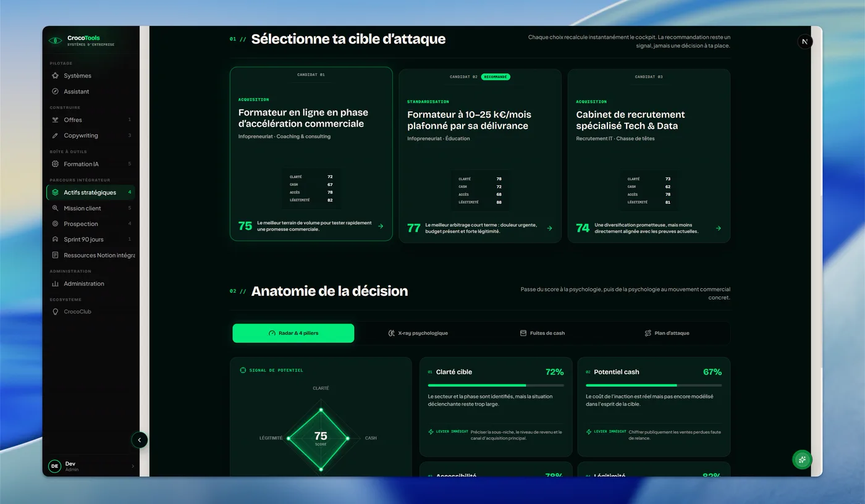Switch to the X-ray psychologique tab

418,333
